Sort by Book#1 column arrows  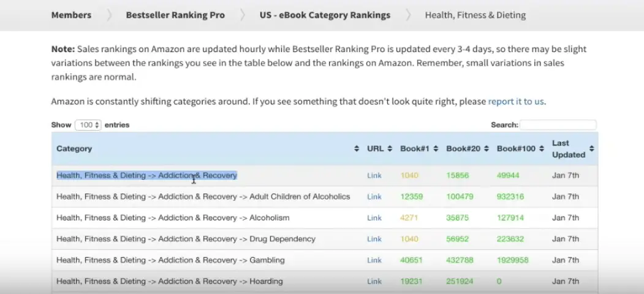click(x=436, y=149)
